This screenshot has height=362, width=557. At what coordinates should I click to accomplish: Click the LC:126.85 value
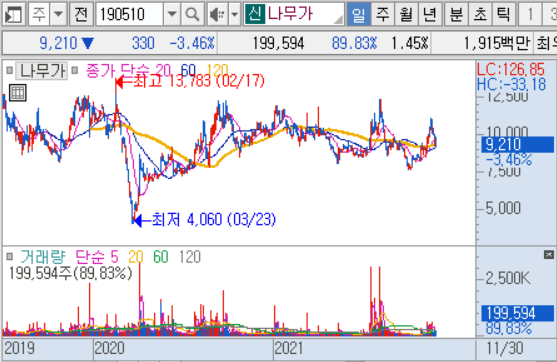pos(511,69)
